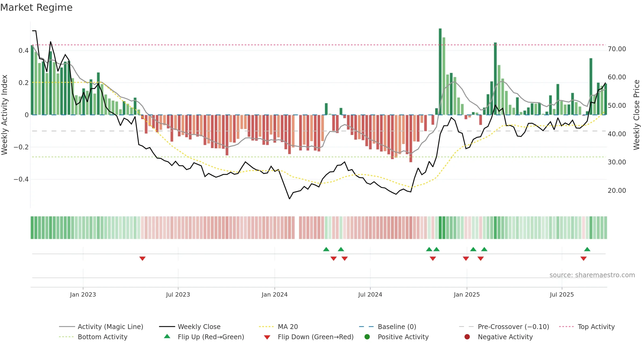644x362 pixels.
Task: Click the Jul 2025 x-axis label
Action: coord(562,294)
